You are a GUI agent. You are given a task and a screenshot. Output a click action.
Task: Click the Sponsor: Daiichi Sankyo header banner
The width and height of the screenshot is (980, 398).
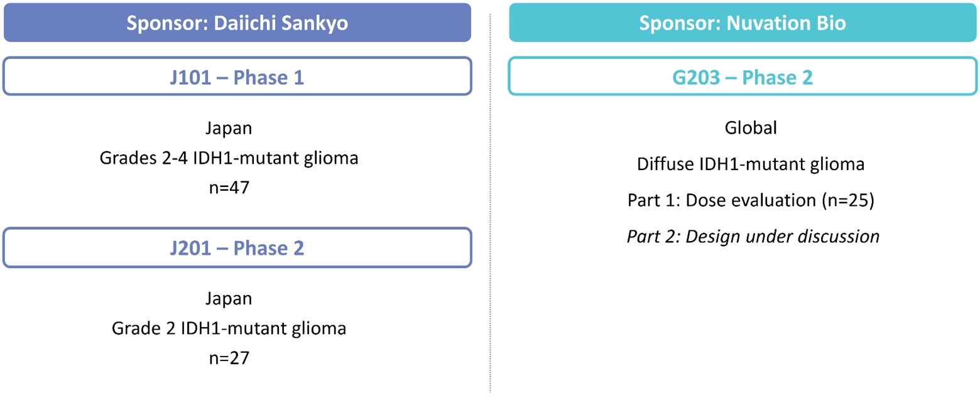click(x=237, y=23)
